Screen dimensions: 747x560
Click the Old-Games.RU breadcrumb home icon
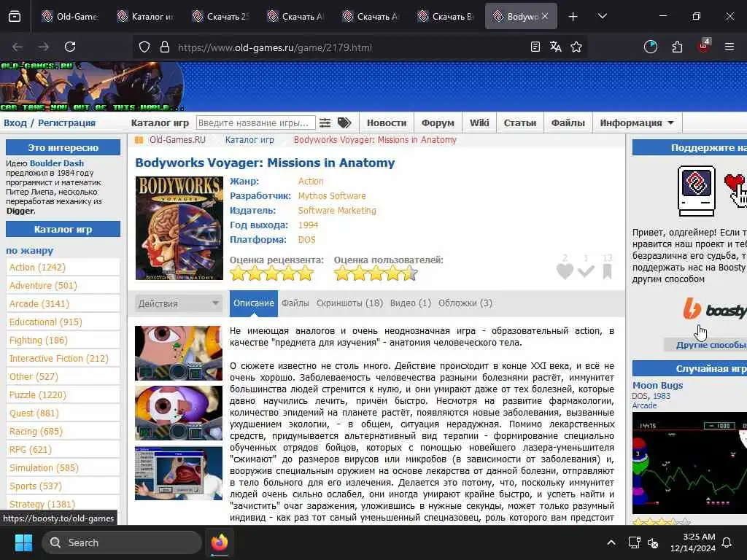(139, 140)
